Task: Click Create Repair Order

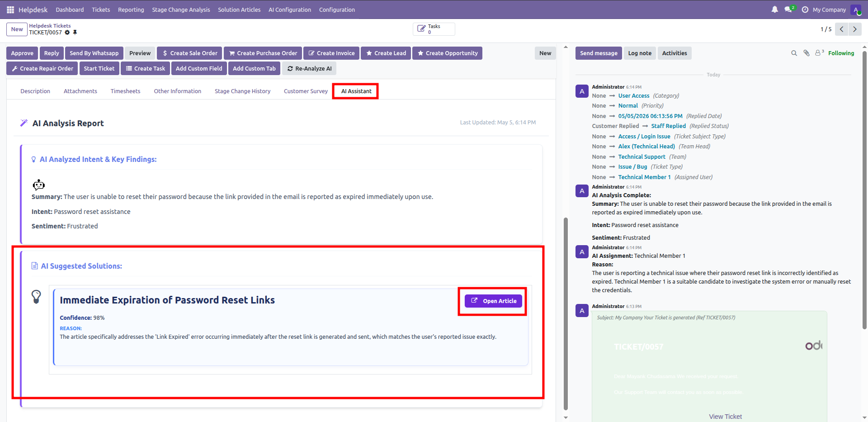Action: (x=42, y=69)
